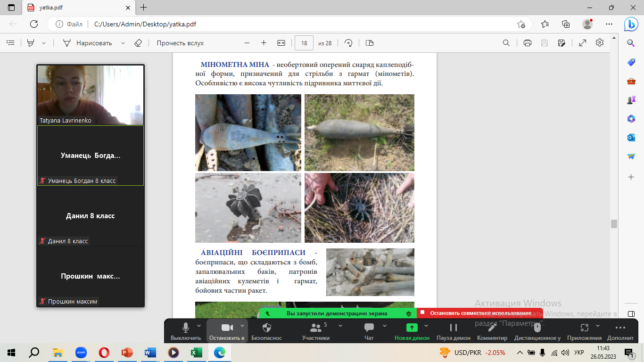
Task: Zoom in the PDF with plus icon
Action: pos(264,43)
